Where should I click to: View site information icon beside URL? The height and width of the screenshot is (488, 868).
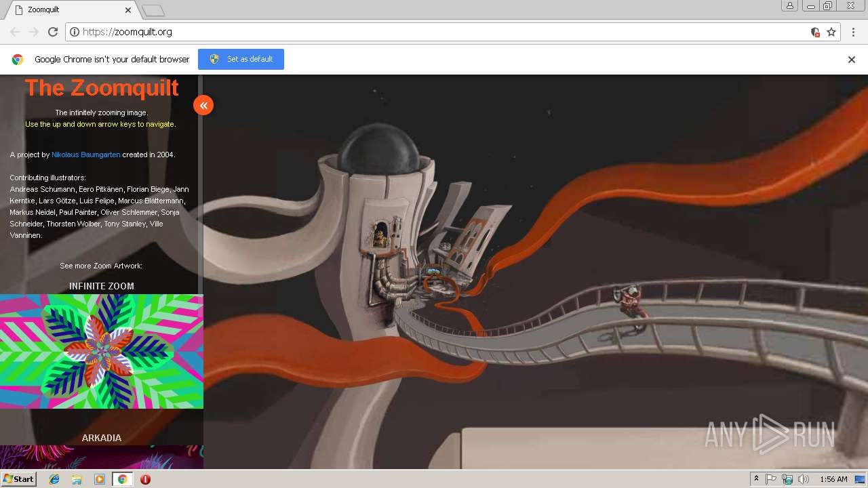click(75, 32)
